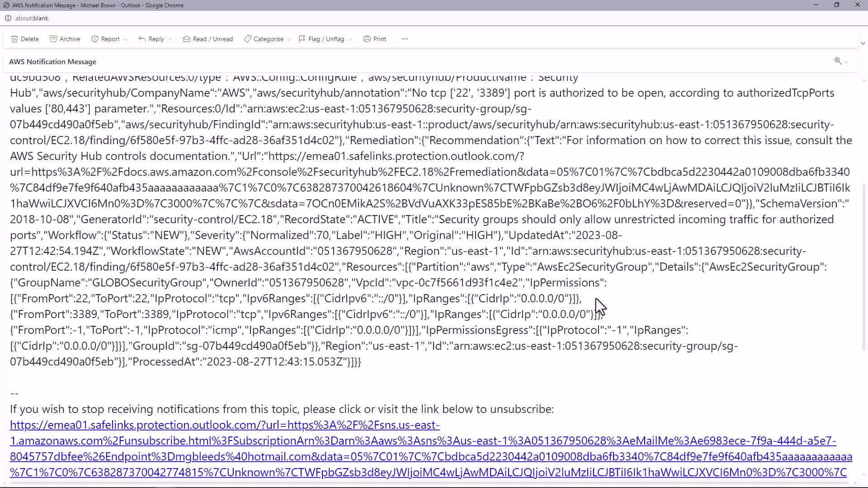Click the site information icon in address bar
The width and height of the screenshot is (868, 488).
coord(8,18)
